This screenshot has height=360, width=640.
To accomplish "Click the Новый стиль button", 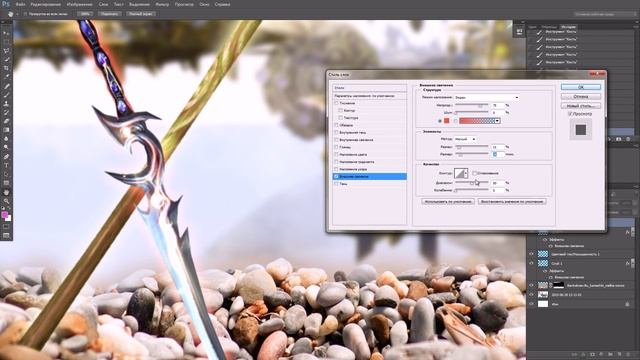I will click(581, 106).
